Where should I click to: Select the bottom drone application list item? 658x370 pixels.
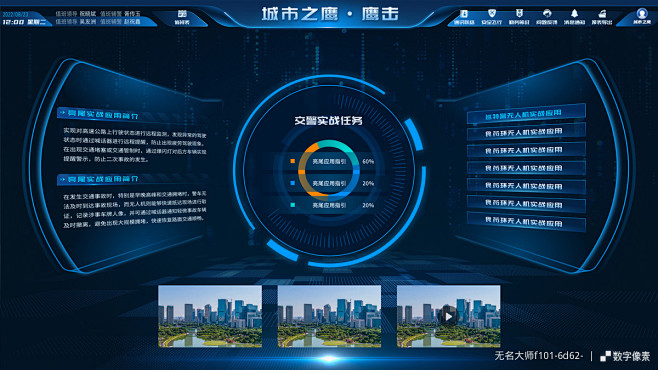click(x=526, y=221)
